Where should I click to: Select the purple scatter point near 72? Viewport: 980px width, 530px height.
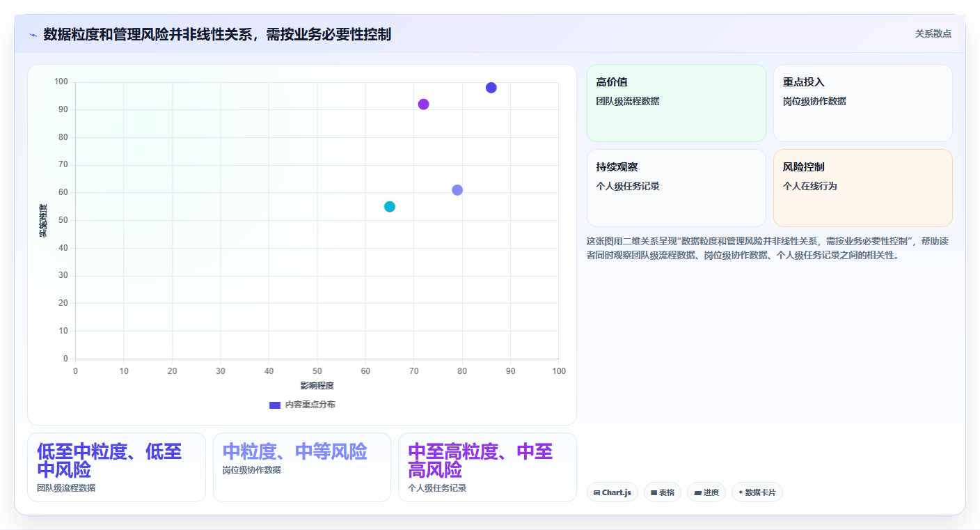[423, 104]
